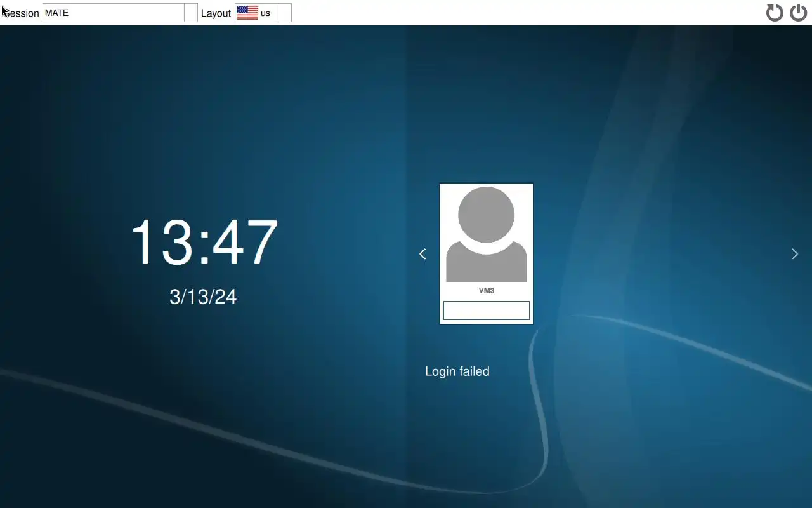Image resolution: width=812 pixels, height=508 pixels.
Task: Expand the layout list arrow button
Action: point(285,13)
